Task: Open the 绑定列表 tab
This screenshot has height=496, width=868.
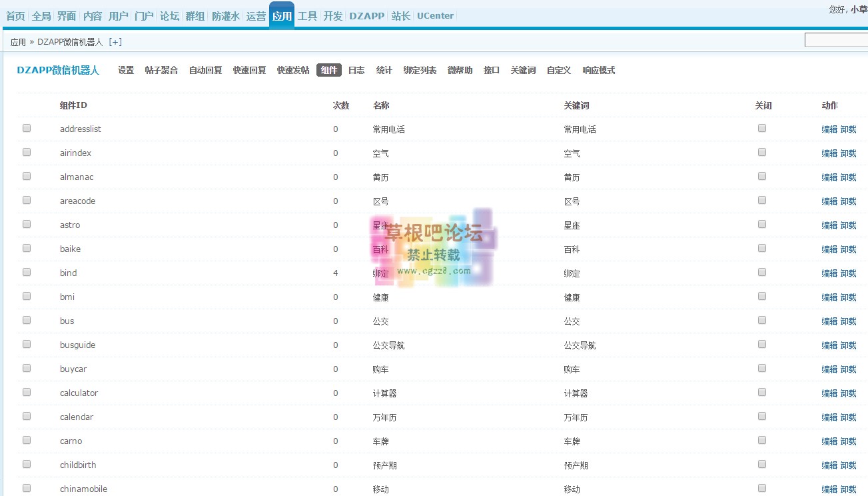Action: pos(420,69)
